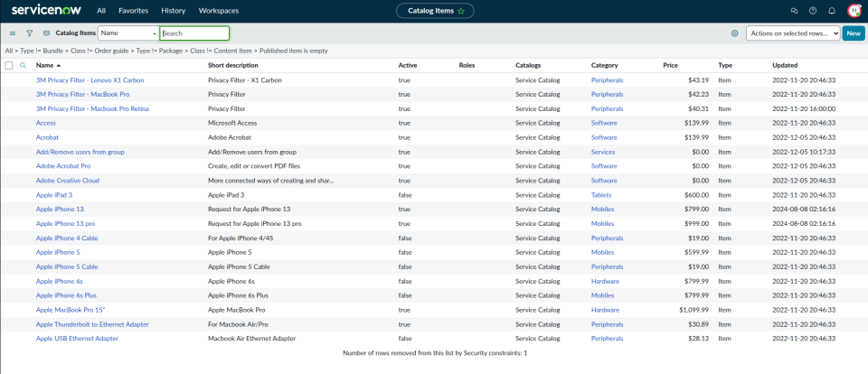Open Add/Remove users from group item
This screenshot has width=868, height=374.
tap(80, 152)
